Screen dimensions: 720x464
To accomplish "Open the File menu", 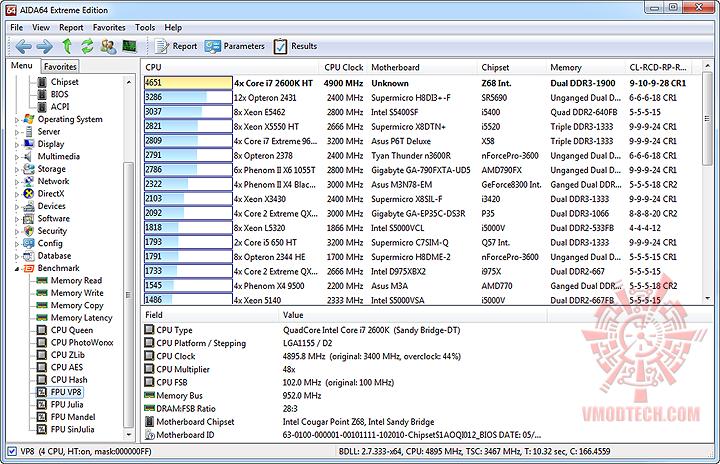I will tap(17, 28).
